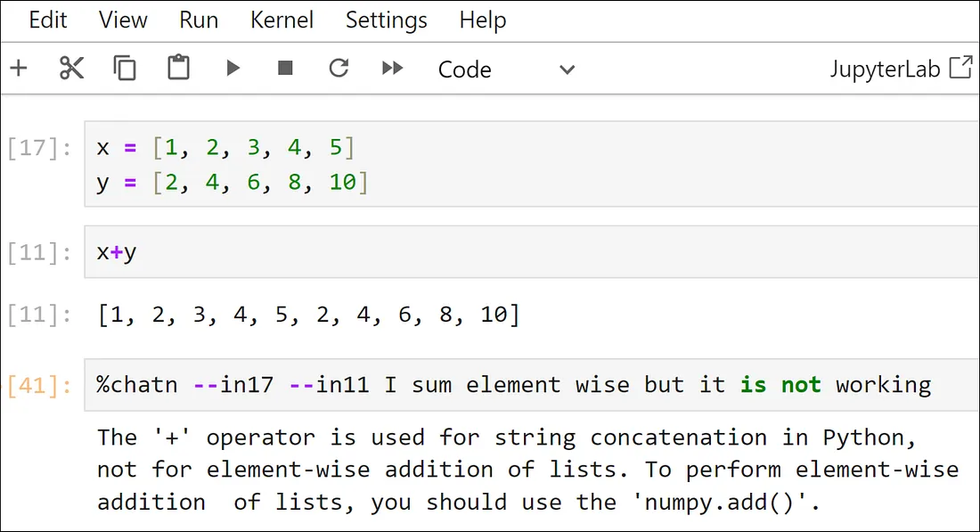Insert a new cell with the plus icon

[19, 68]
